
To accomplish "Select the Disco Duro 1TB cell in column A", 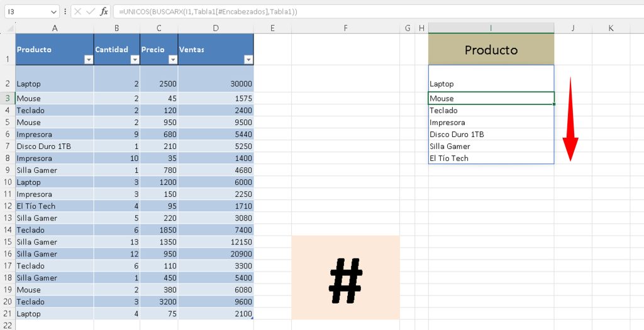I will pyautogui.click(x=54, y=146).
